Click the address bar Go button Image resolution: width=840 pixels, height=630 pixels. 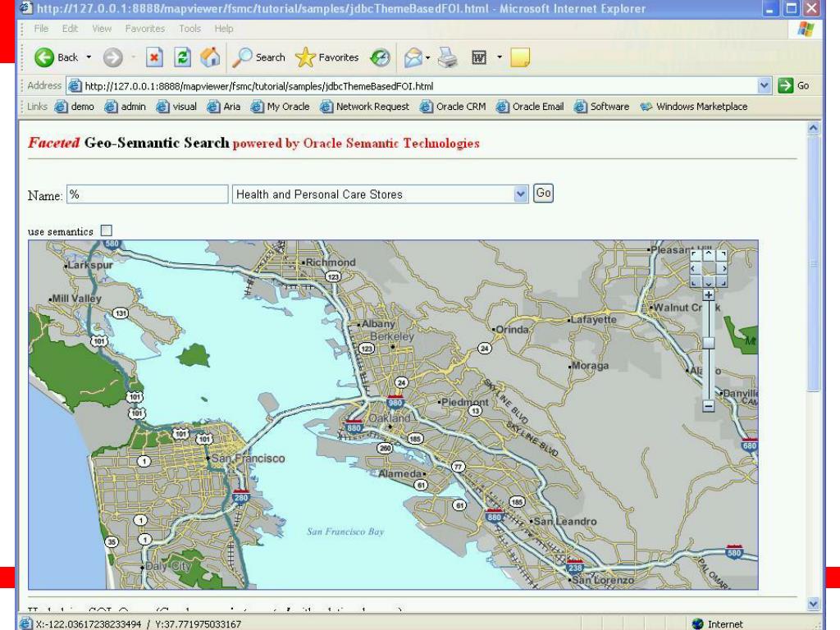click(793, 85)
